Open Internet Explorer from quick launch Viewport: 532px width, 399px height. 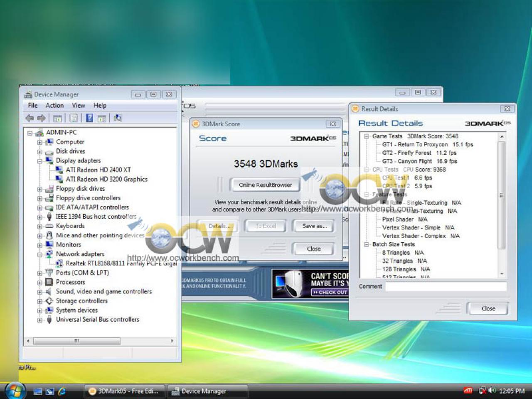[62, 391]
